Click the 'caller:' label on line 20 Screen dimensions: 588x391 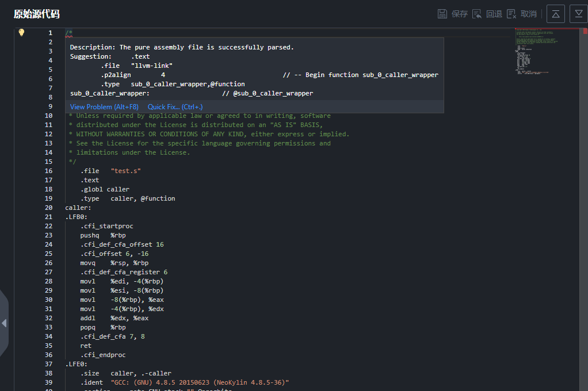click(x=78, y=208)
